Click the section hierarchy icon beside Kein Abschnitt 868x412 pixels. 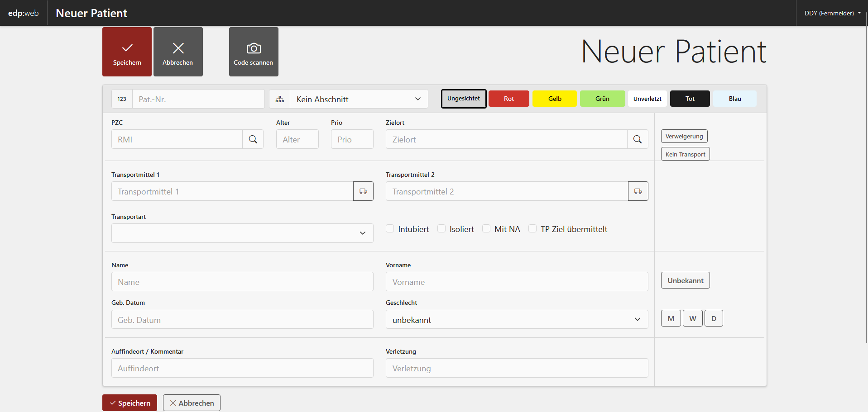pyautogui.click(x=280, y=99)
